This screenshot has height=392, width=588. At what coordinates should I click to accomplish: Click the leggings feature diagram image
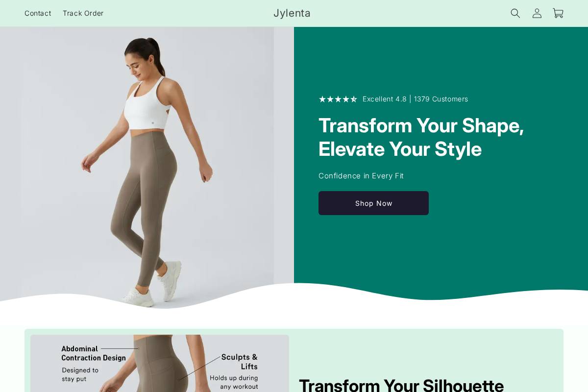[160, 363]
